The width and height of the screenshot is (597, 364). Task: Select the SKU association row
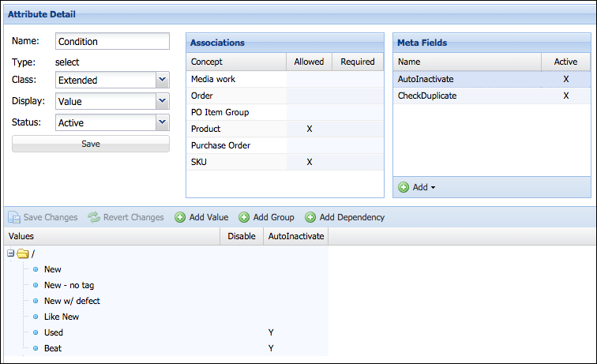(x=285, y=162)
